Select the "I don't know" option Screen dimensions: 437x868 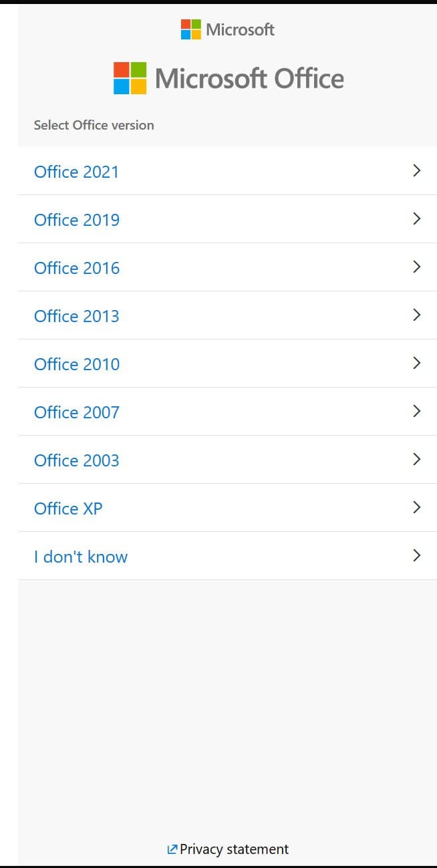pos(81,557)
